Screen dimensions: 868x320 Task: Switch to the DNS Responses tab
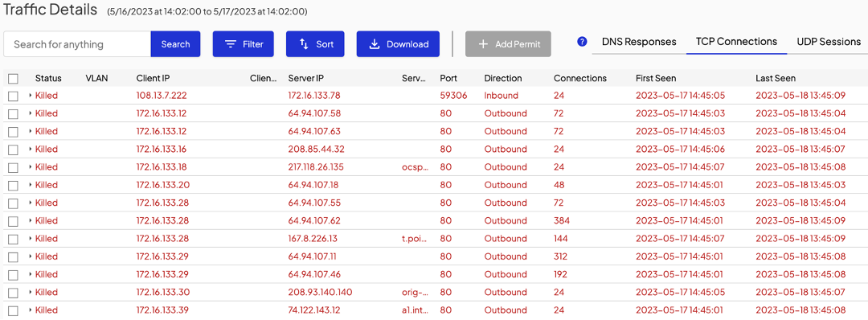click(x=639, y=42)
